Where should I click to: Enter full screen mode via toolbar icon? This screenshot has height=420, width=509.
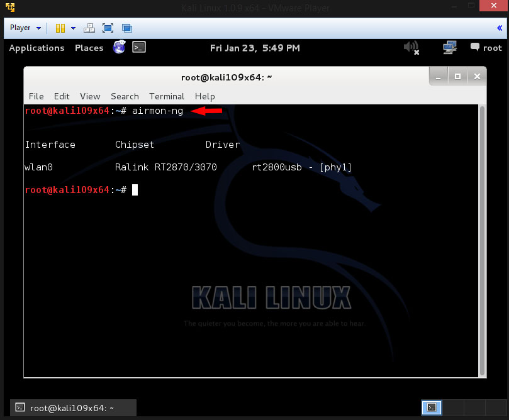click(x=108, y=28)
